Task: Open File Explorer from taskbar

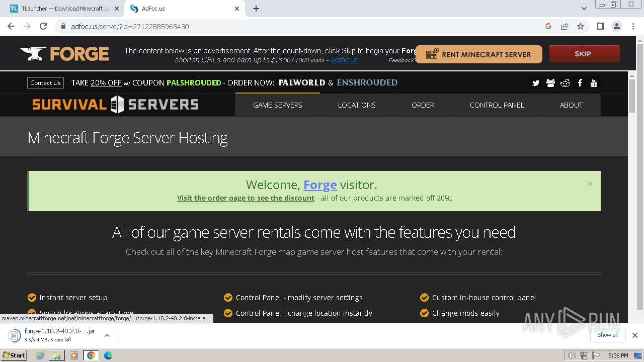Action: tap(57, 355)
